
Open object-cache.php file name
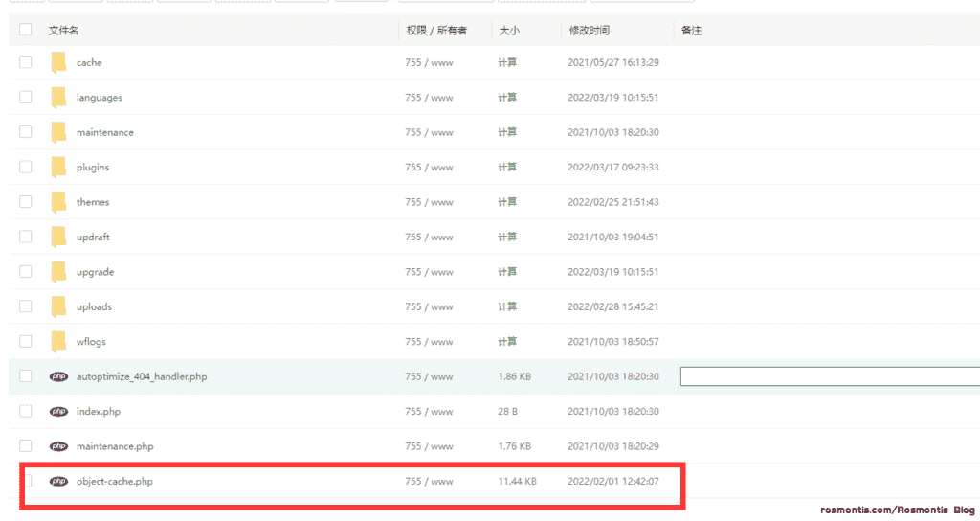point(115,482)
